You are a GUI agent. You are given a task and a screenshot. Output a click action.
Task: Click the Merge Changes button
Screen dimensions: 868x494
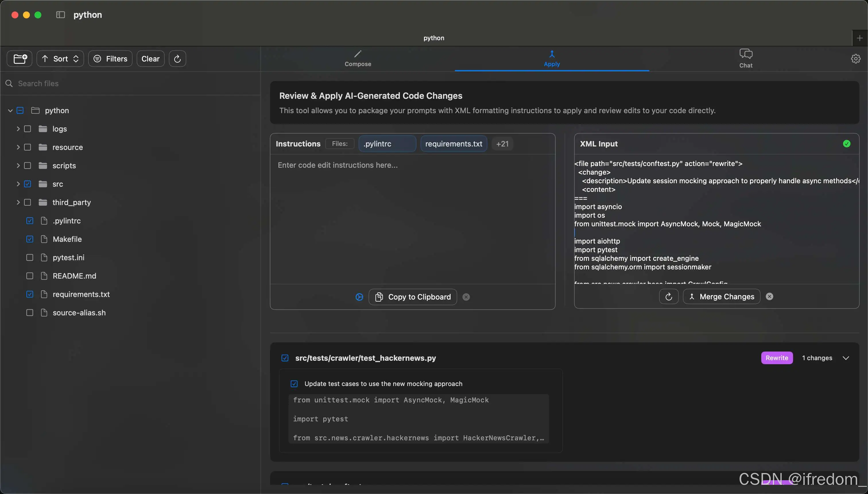721,296
